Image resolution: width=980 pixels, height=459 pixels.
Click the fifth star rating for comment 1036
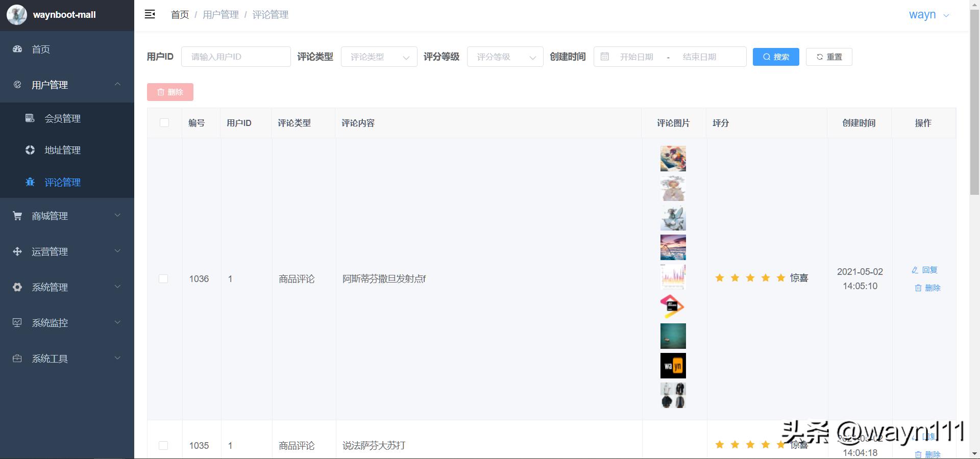click(x=780, y=278)
